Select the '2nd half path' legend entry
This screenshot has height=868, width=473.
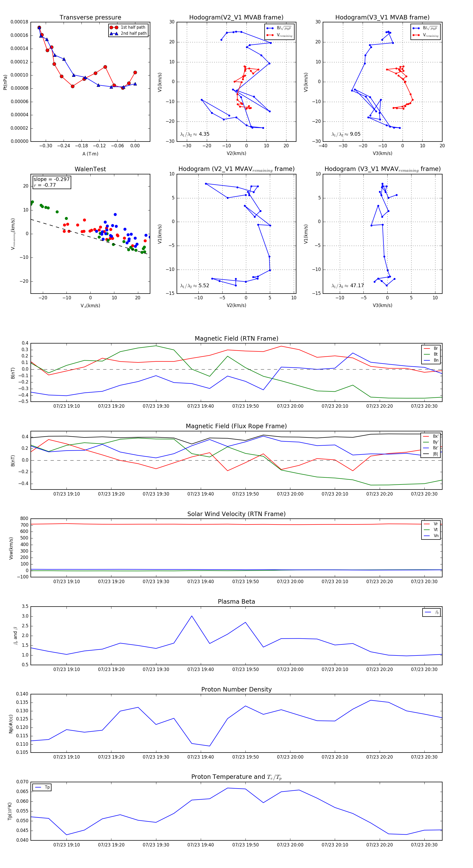tap(128, 33)
